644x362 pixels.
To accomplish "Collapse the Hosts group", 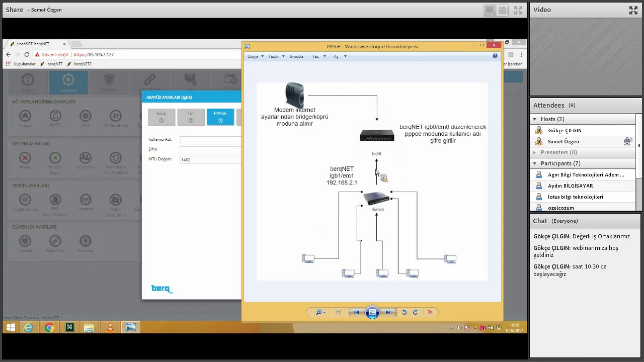I will coord(535,119).
